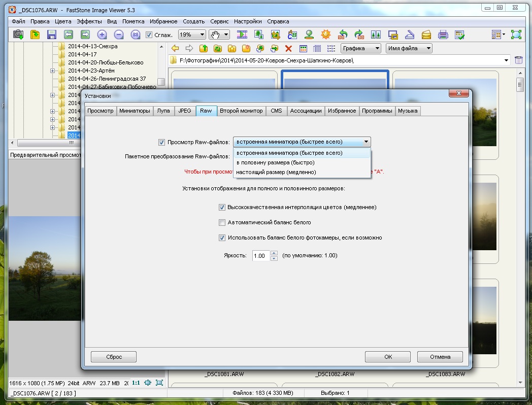This screenshot has width=532, height=405.
Task: Open the 'Имя файла' sort dropdown
Action: [409, 49]
